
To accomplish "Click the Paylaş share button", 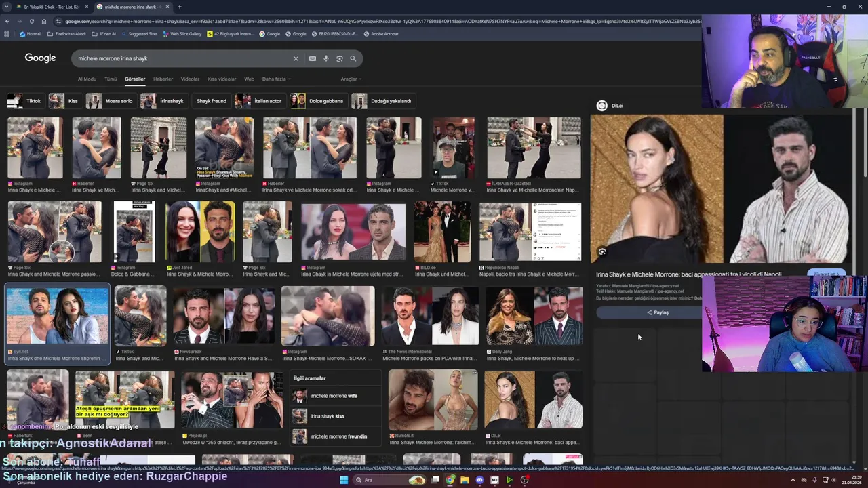I will (x=657, y=312).
